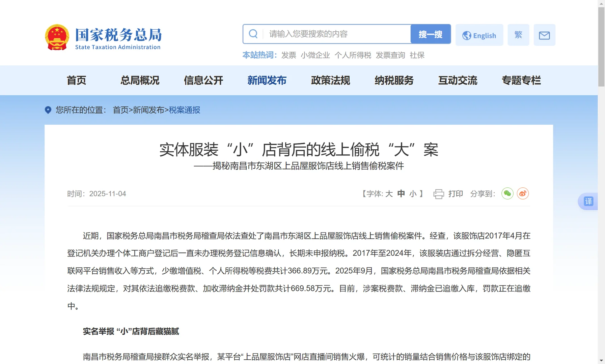The image size is (605, 364).
Task: Switch to Traditional Chinese with 繁 button
Action: (x=518, y=35)
